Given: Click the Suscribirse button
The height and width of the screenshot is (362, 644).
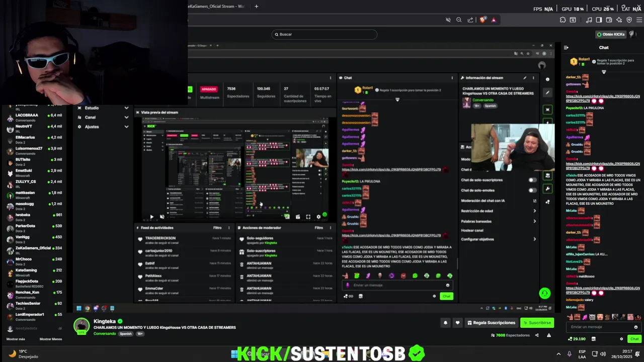Looking at the screenshot, I should click(x=537, y=323).
